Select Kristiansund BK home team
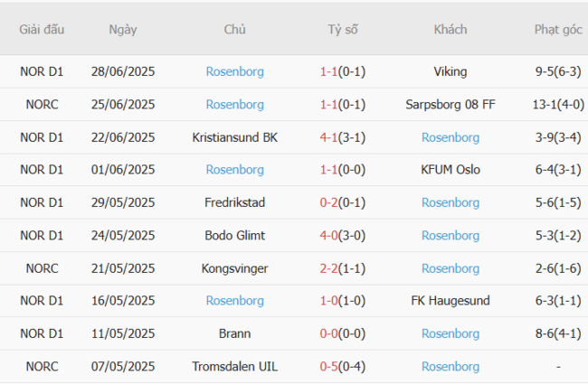Screen dimensions: 588x384 (x=235, y=137)
